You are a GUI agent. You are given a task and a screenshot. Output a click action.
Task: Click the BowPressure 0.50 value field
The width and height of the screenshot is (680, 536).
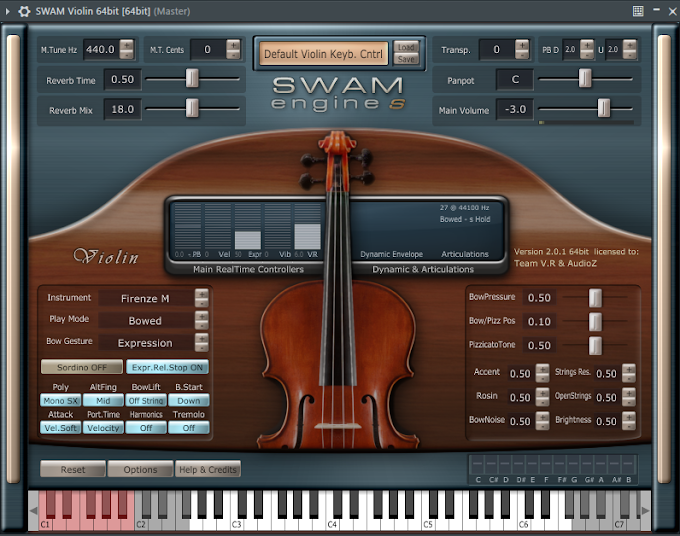pyautogui.click(x=539, y=297)
